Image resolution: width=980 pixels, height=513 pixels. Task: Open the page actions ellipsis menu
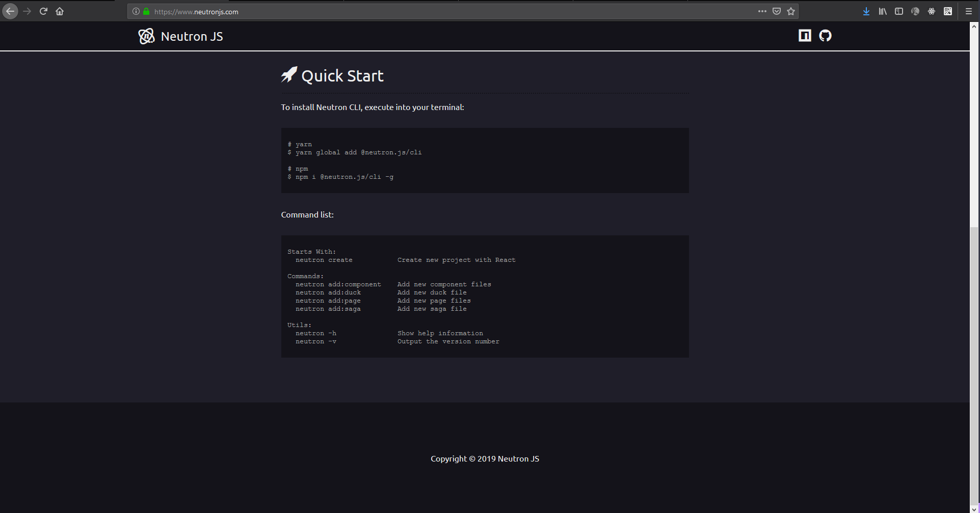762,11
